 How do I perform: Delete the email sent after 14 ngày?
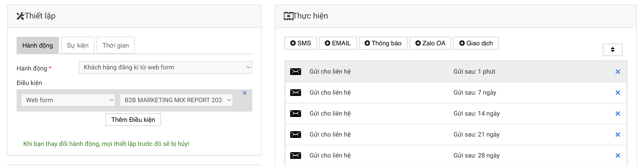[617, 114]
